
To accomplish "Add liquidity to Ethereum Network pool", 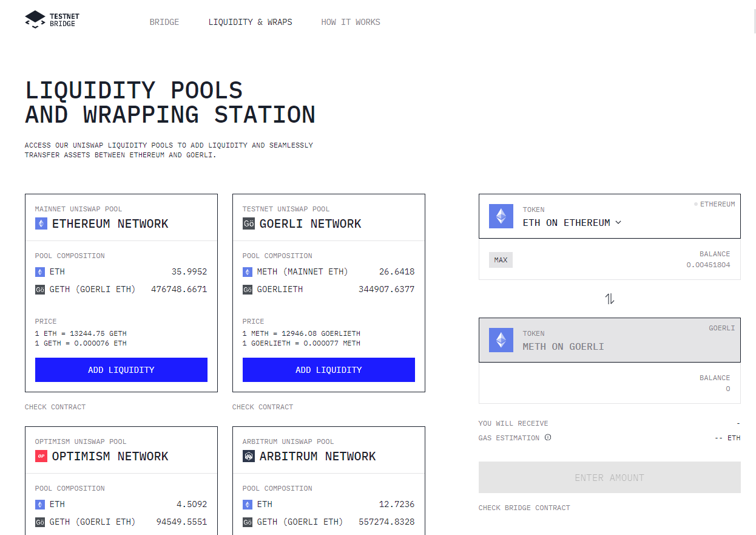I will pos(121,370).
